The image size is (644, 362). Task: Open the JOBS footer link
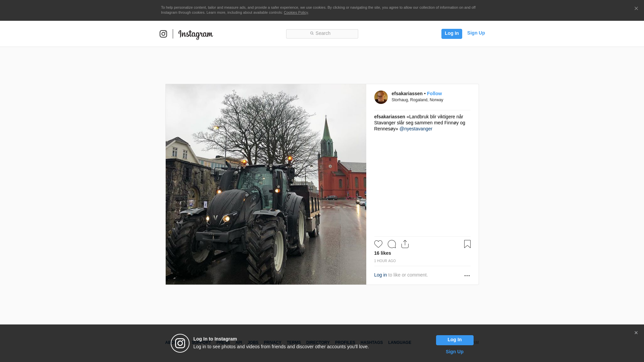click(253, 343)
